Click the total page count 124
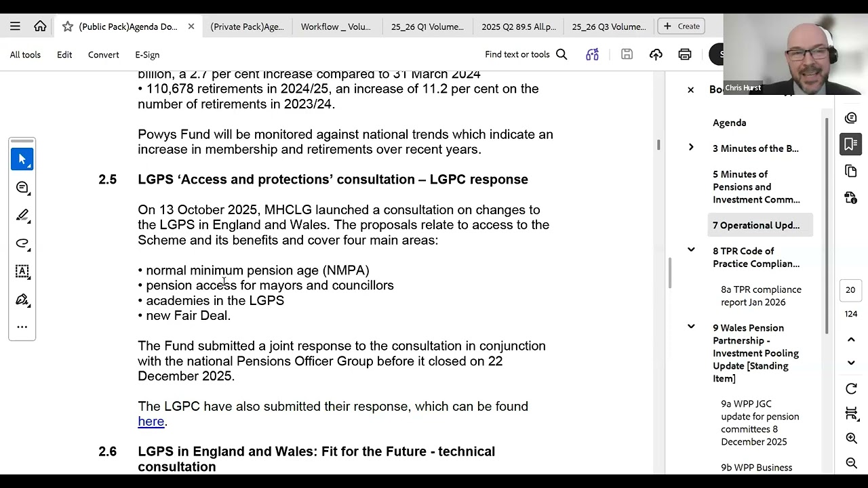 click(x=850, y=314)
